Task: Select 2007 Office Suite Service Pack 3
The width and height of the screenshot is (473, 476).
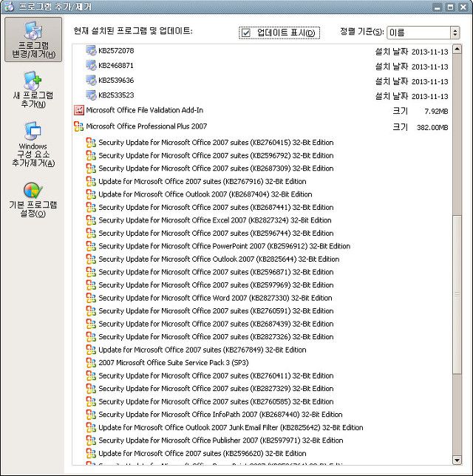Action: (x=174, y=362)
